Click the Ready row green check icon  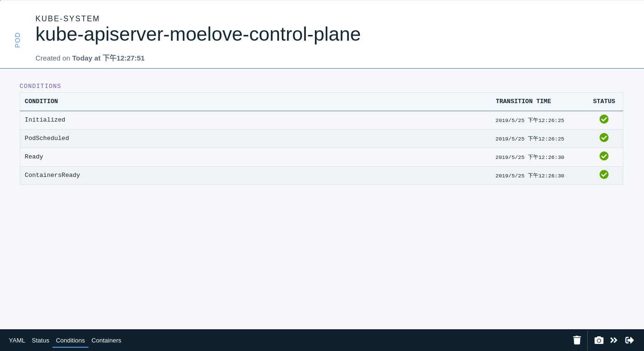(x=604, y=156)
